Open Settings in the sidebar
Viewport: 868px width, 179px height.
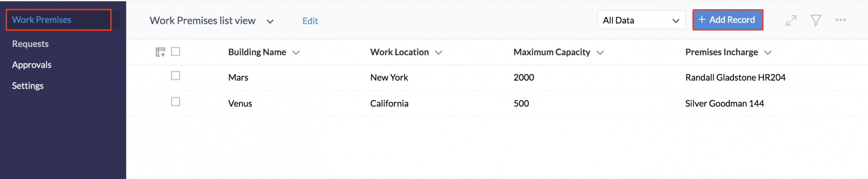(x=28, y=86)
